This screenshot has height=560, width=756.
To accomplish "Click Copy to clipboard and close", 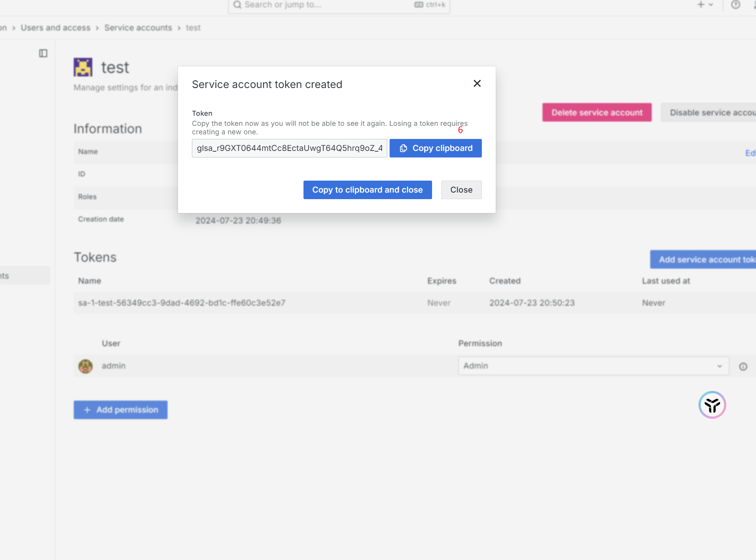I will tap(367, 190).
